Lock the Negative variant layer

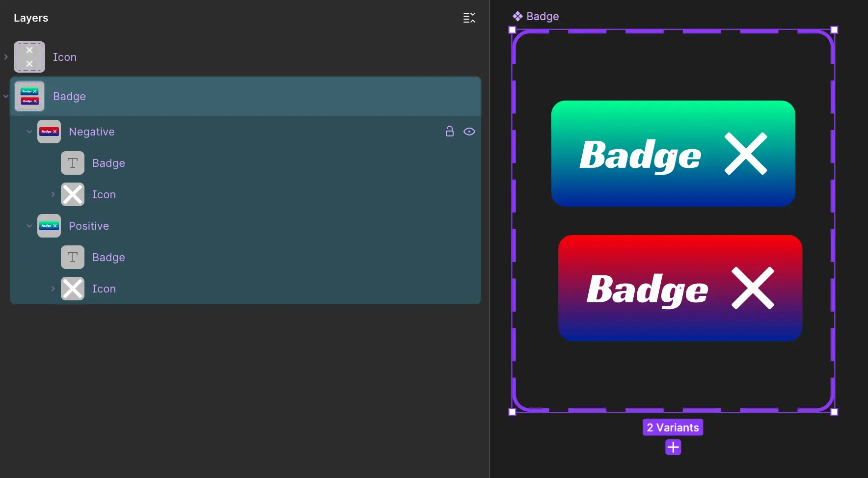pyautogui.click(x=450, y=132)
